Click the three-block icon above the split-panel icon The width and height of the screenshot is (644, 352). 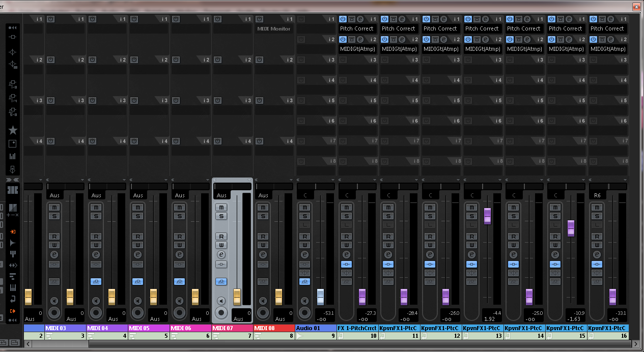[13, 190]
